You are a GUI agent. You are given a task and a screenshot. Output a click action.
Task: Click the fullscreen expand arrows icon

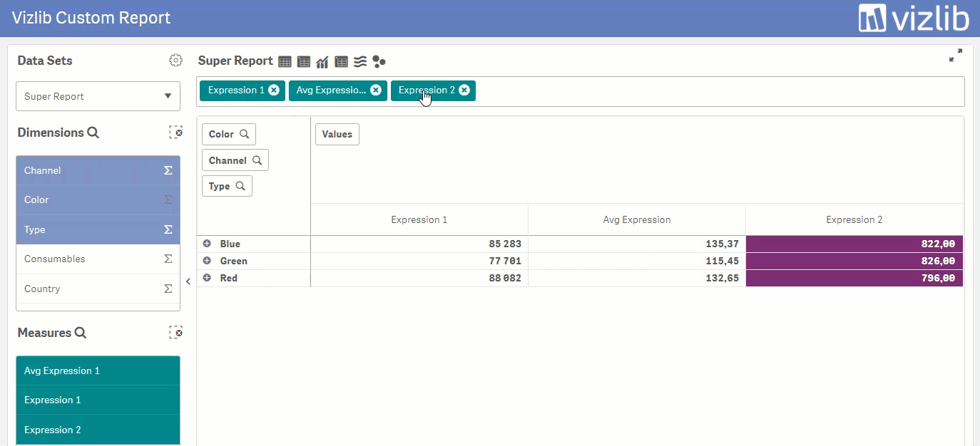coord(956,56)
